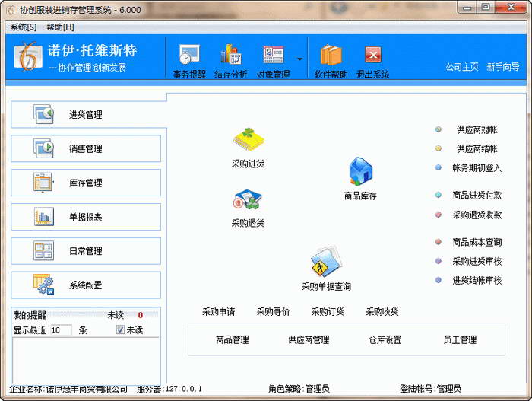This screenshot has width=532, height=401.
Task: Toggle the 未读 checkbox
Action: point(120,329)
